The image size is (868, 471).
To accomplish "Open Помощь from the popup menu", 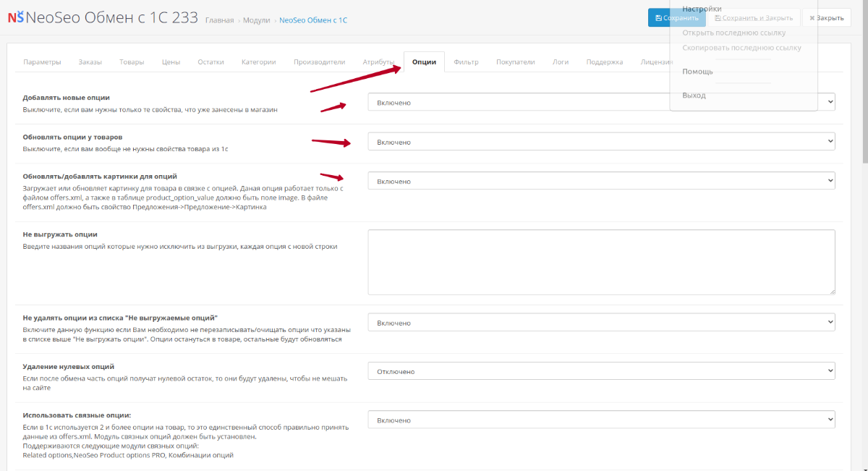I will click(697, 72).
